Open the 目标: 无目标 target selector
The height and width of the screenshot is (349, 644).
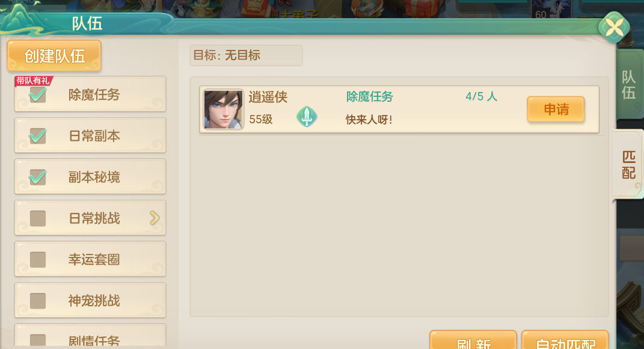pos(246,55)
